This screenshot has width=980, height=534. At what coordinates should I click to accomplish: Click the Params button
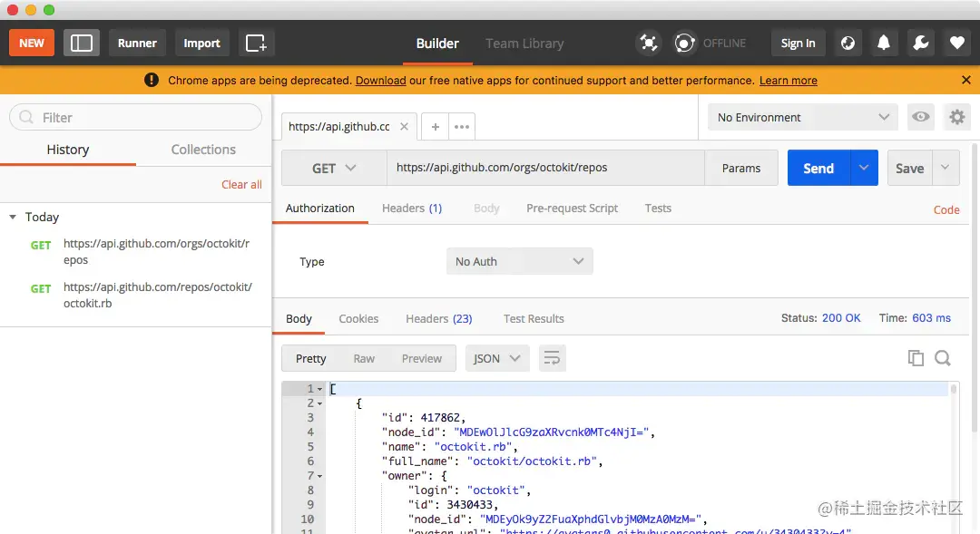pyautogui.click(x=741, y=168)
